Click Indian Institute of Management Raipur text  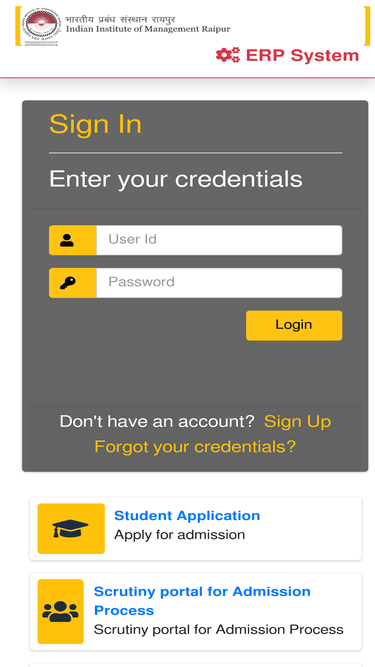click(x=148, y=29)
